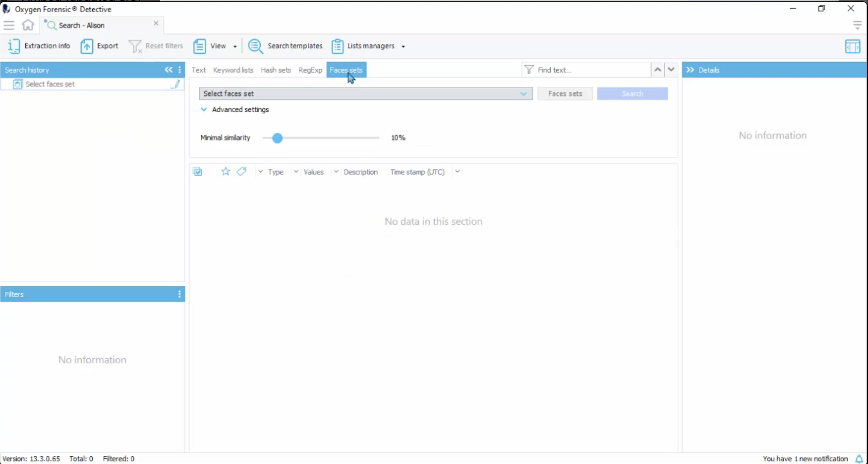This screenshot has width=868, height=464.
Task: Check the Select faces set checkbox in Search history
Action: point(17,84)
